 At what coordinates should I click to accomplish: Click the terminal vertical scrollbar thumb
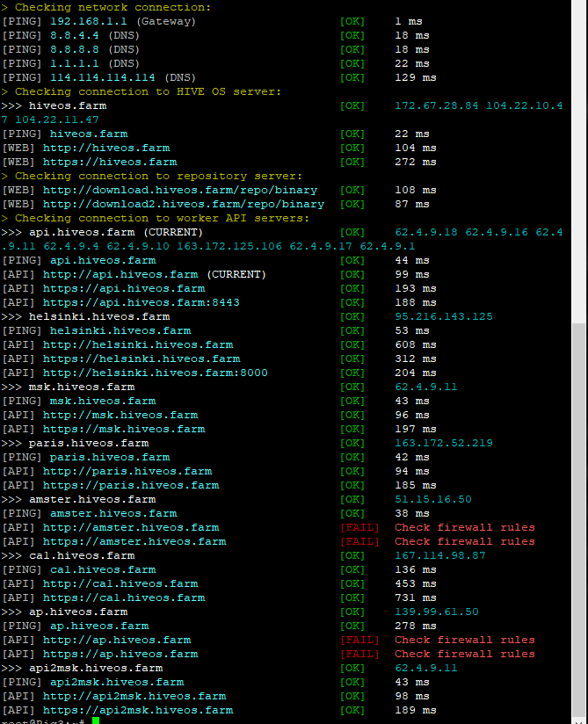[579, 520]
